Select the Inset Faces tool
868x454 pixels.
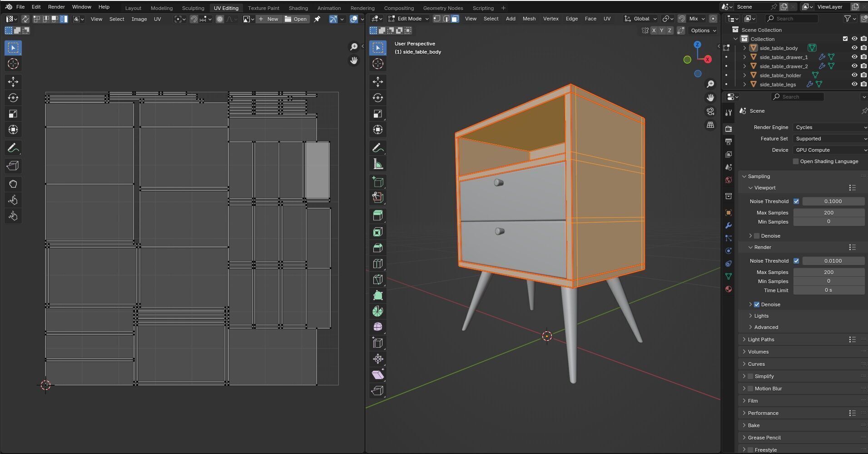(378, 232)
